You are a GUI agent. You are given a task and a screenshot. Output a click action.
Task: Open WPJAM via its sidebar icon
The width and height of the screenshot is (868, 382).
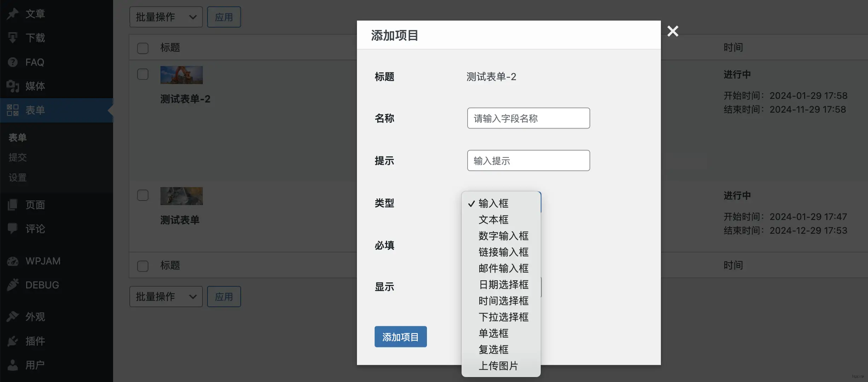pyautogui.click(x=13, y=261)
